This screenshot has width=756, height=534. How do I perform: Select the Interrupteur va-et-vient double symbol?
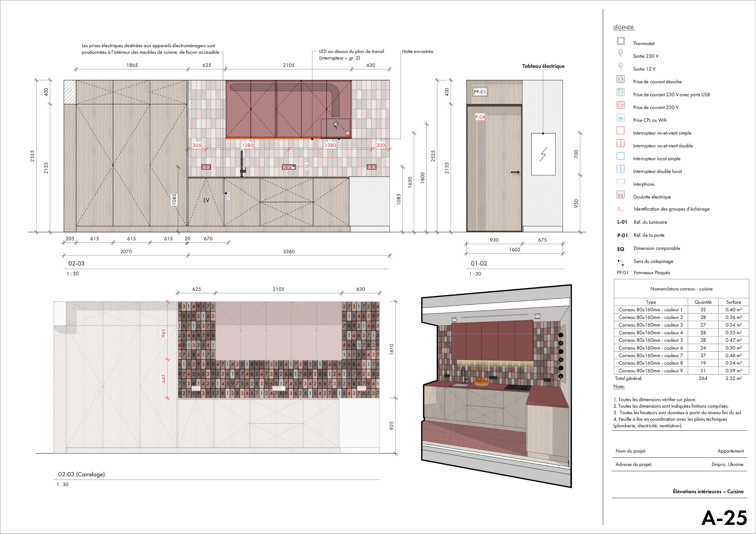point(620,143)
